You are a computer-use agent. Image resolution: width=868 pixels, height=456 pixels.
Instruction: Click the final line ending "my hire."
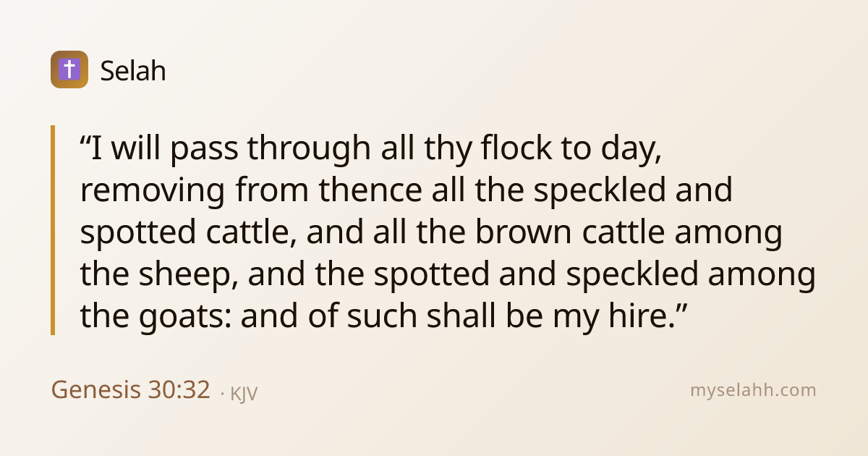(383, 316)
